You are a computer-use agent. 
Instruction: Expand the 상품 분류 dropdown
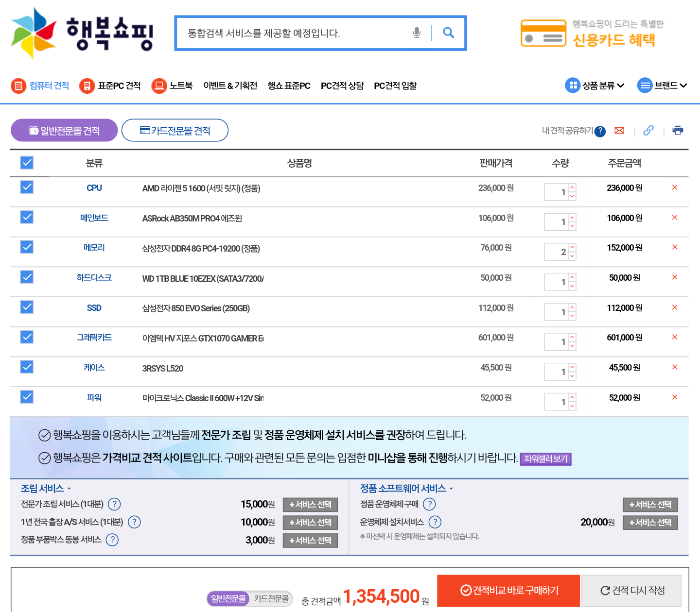tap(595, 85)
